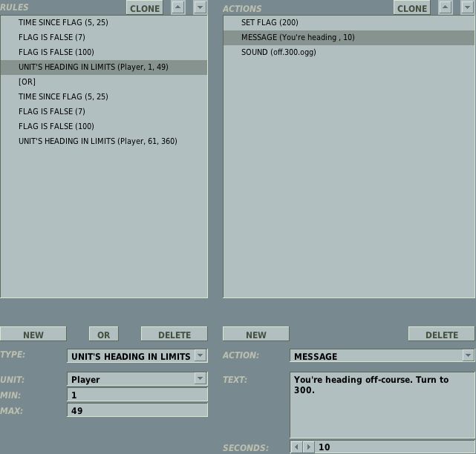476x454 pixels.
Task: Delete the selected action
Action: pyautogui.click(x=442, y=335)
